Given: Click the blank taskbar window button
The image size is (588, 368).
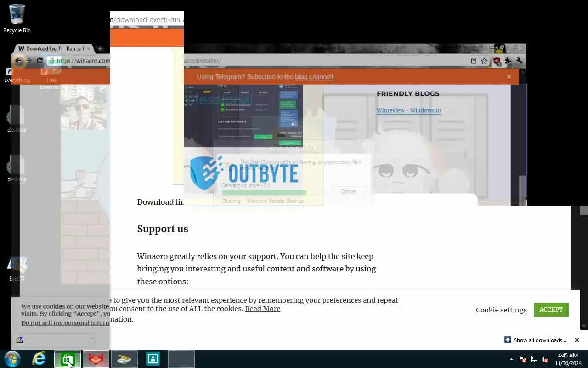Looking at the screenshot, I should coord(181,359).
